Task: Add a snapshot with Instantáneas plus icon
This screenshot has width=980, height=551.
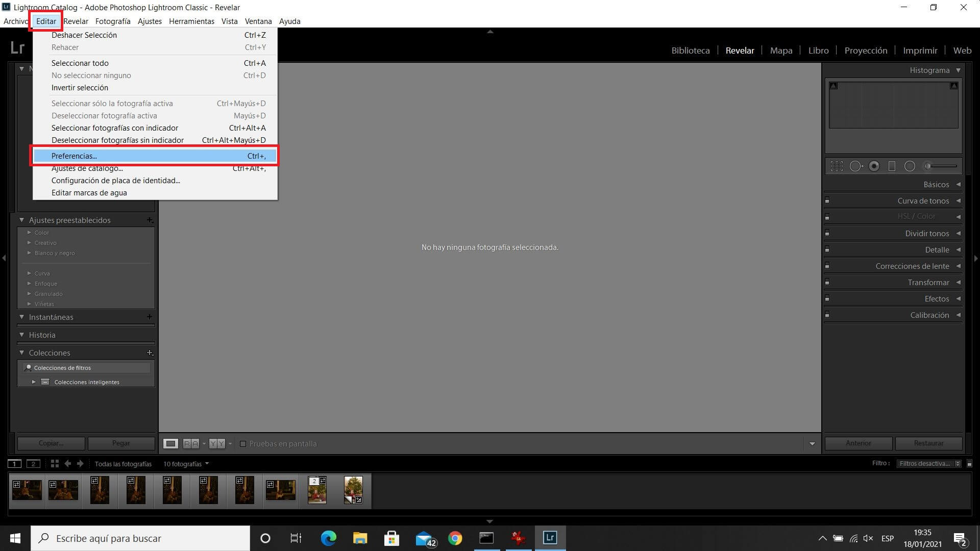Action: tap(149, 317)
